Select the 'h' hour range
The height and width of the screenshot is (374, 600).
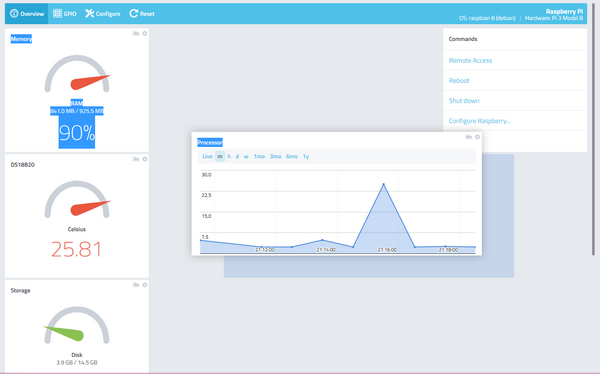click(x=229, y=156)
